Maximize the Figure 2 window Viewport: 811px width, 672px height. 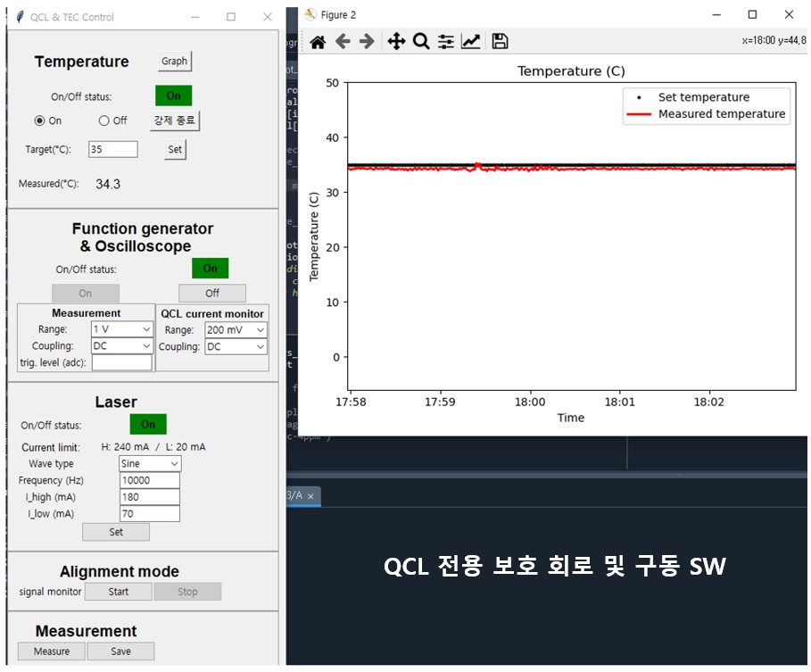click(x=752, y=14)
